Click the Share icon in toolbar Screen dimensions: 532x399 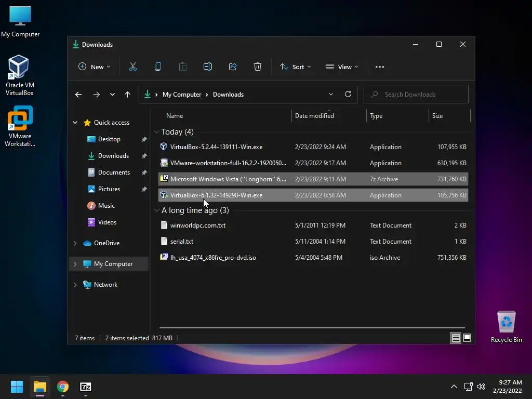point(233,67)
